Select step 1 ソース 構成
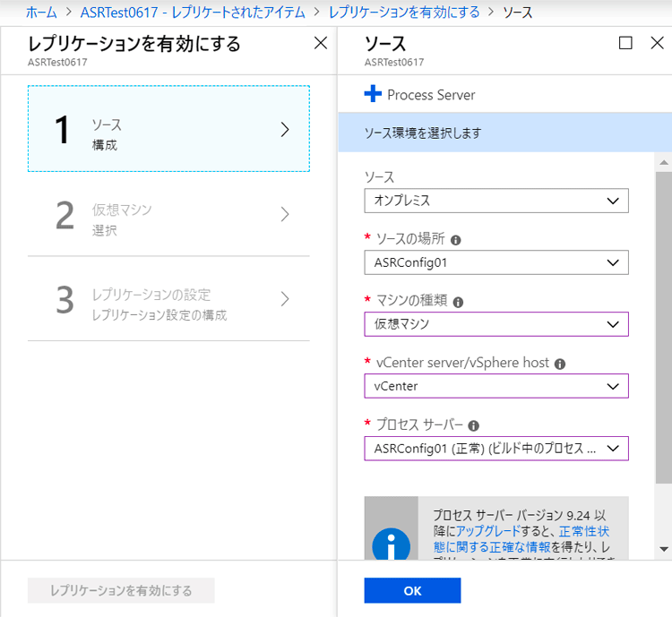This screenshot has width=672, height=617. tap(168, 129)
